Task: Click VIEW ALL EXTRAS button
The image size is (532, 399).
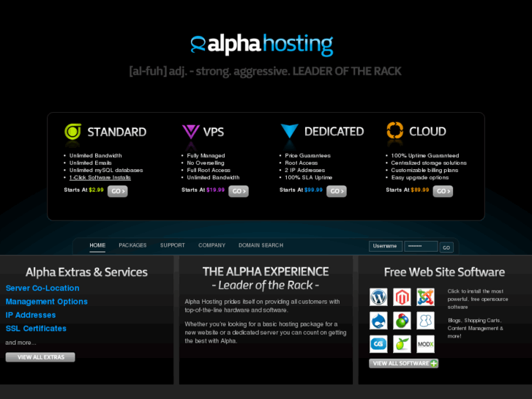Action: click(40, 357)
